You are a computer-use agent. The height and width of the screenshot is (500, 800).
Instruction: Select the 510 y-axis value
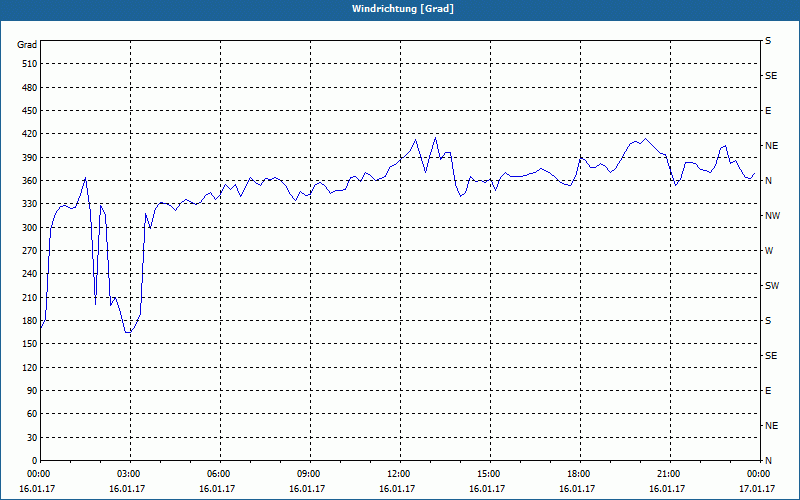(30, 64)
